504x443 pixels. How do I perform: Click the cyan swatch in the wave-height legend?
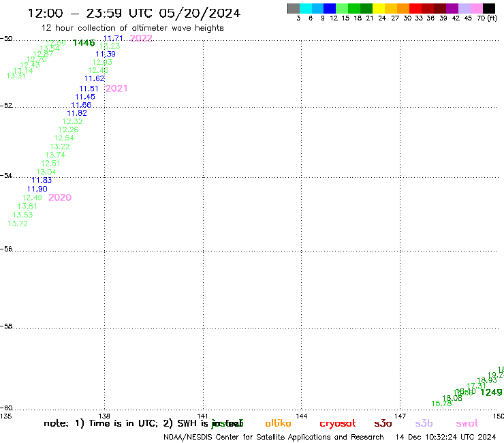pos(306,8)
